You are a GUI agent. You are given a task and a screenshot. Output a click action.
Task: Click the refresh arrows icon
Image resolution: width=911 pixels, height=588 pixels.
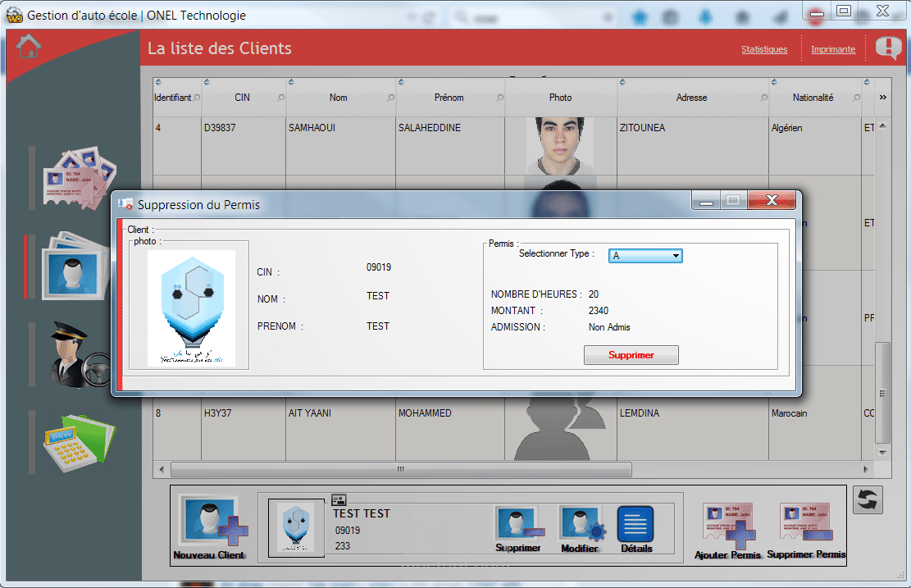tap(868, 499)
